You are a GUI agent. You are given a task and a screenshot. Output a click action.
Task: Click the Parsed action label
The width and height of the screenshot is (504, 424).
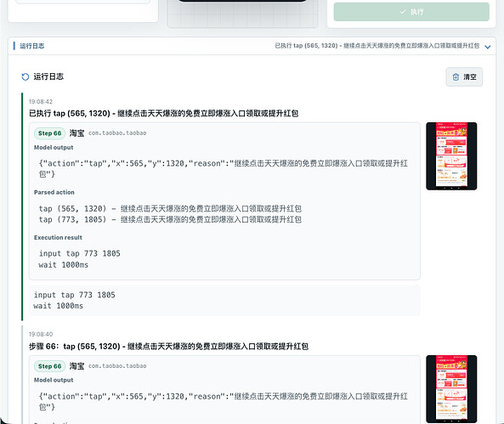[x=54, y=192]
